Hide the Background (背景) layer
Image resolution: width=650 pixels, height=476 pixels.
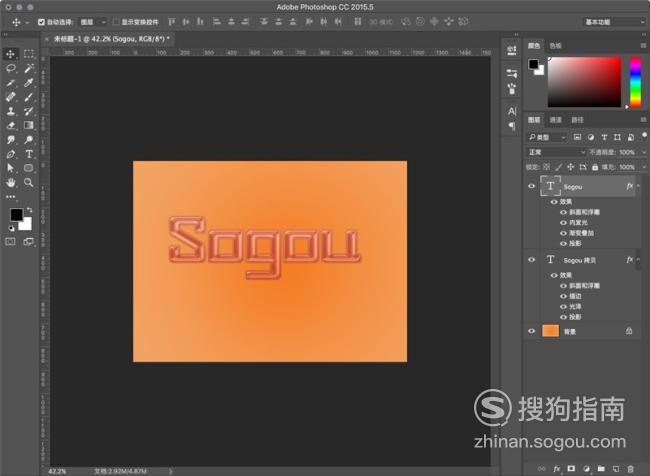point(531,331)
